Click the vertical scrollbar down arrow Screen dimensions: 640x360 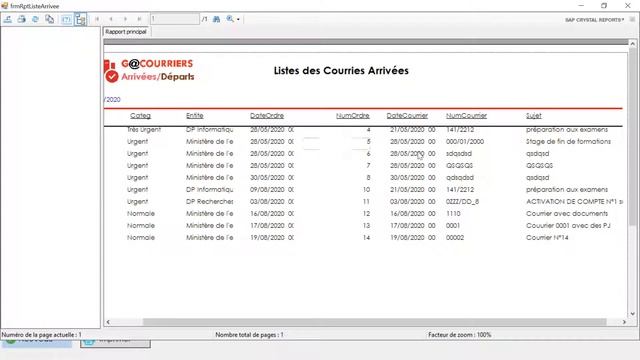632,314
